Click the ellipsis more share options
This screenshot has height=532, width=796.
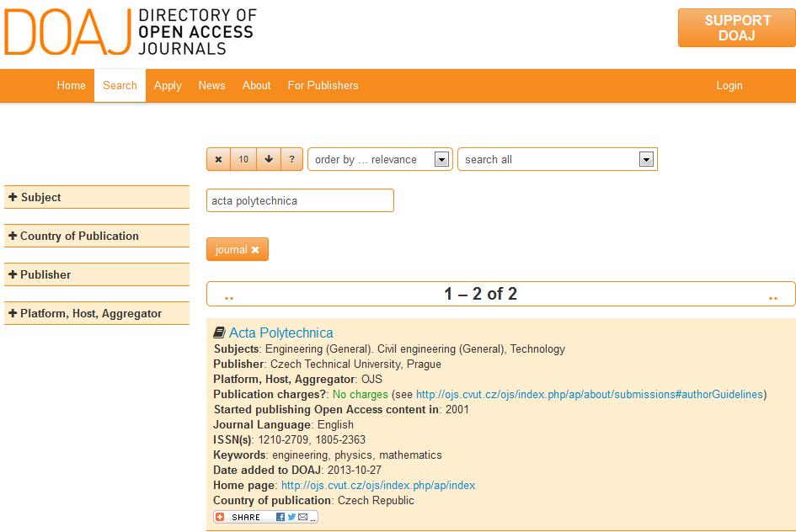(313, 519)
